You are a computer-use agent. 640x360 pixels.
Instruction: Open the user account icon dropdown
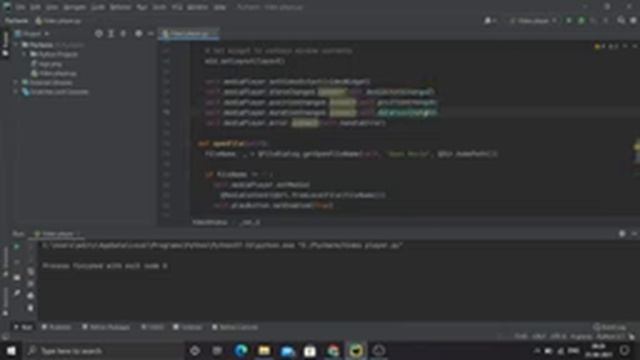[x=490, y=20]
